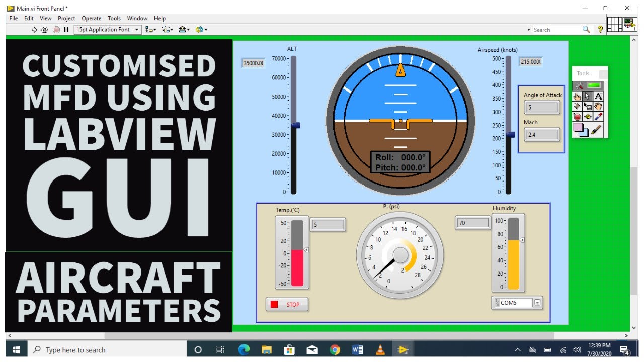Open Google Chrome from taskbar
Viewport: 644px width, 362px height.
pyautogui.click(x=335, y=350)
